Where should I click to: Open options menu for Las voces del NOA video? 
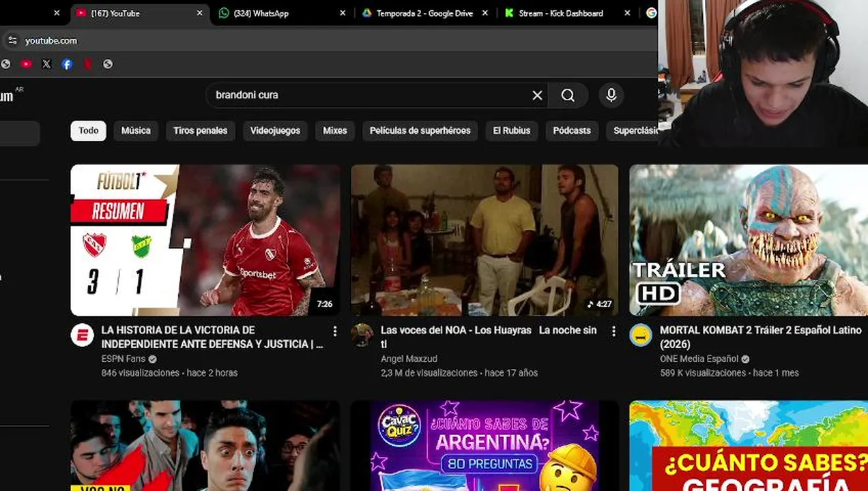(613, 331)
